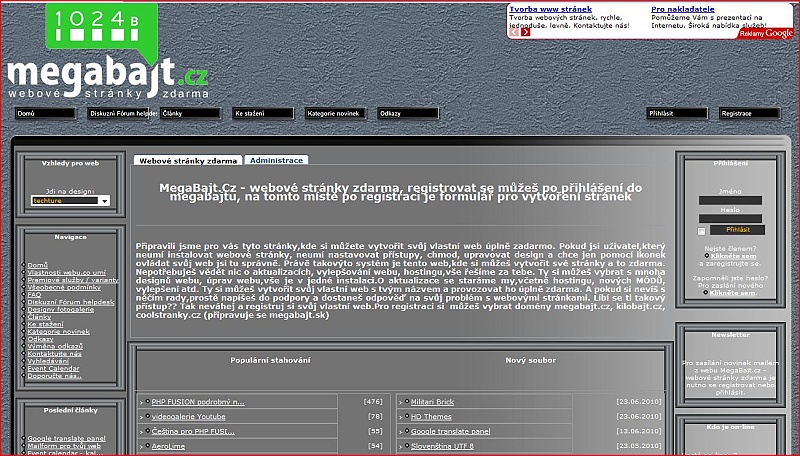This screenshot has height=456, width=800.
Task: Click the Nový soubor heading
Action: click(x=531, y=360)
